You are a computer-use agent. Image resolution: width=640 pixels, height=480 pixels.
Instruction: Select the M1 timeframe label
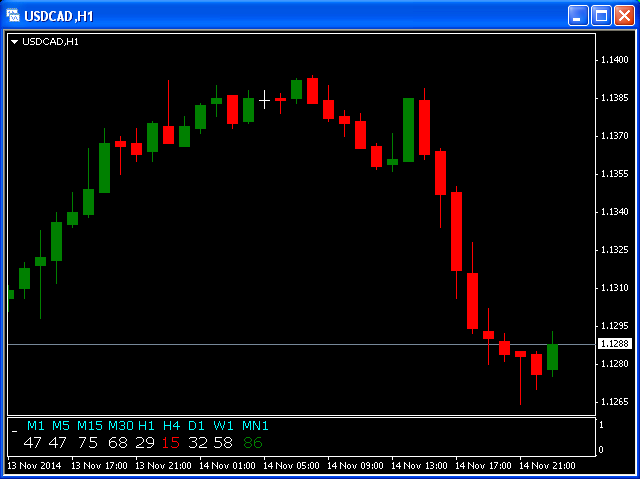point(36,426)
